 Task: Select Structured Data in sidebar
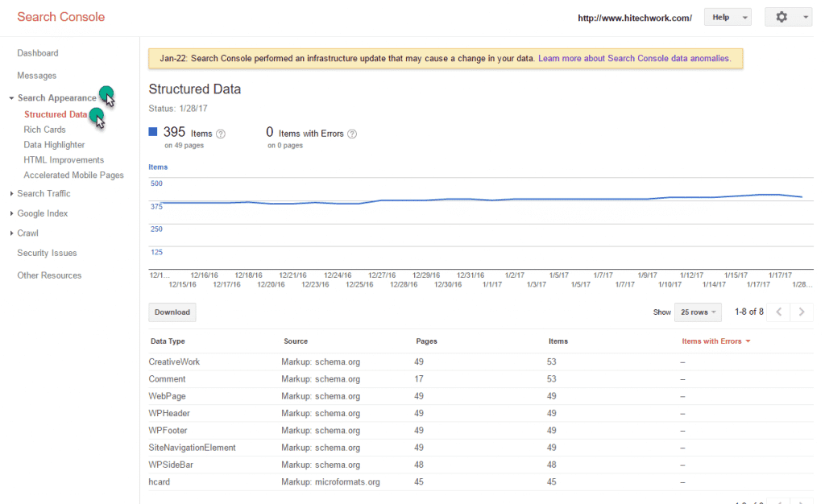coord(56,114)
